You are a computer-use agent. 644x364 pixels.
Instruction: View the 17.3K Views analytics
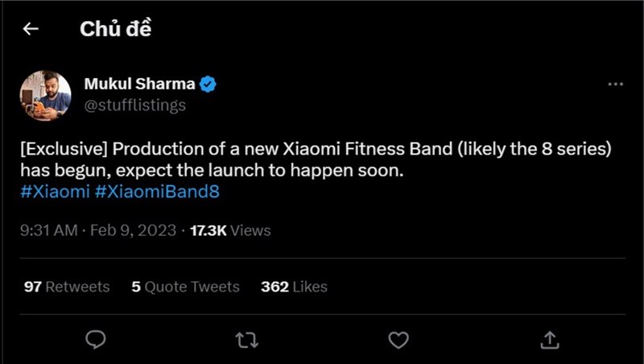pos(230,230)
